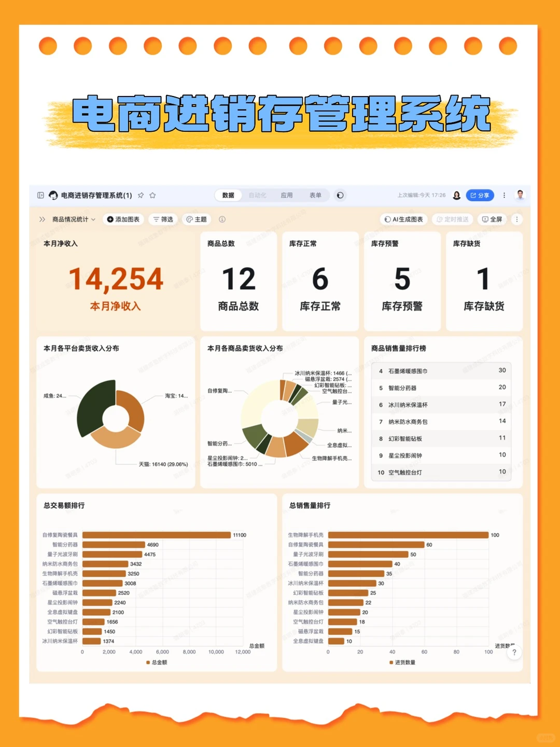Star the document as favorite
Image resolution: width=560 pixels, height=747 pixels.
tap(152, 196)
